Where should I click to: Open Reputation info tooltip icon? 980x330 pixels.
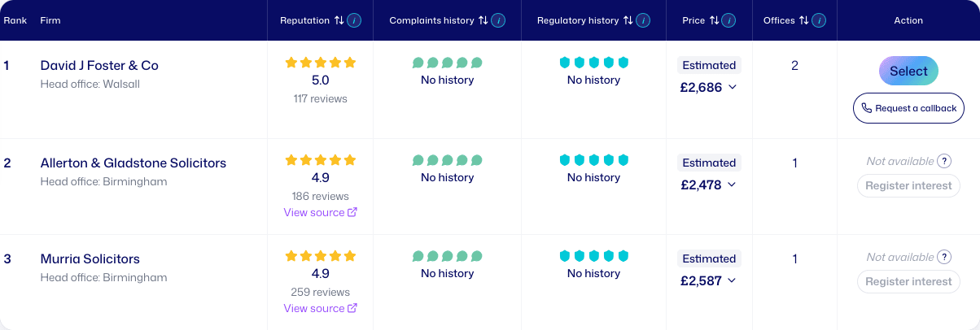(354, 20)
